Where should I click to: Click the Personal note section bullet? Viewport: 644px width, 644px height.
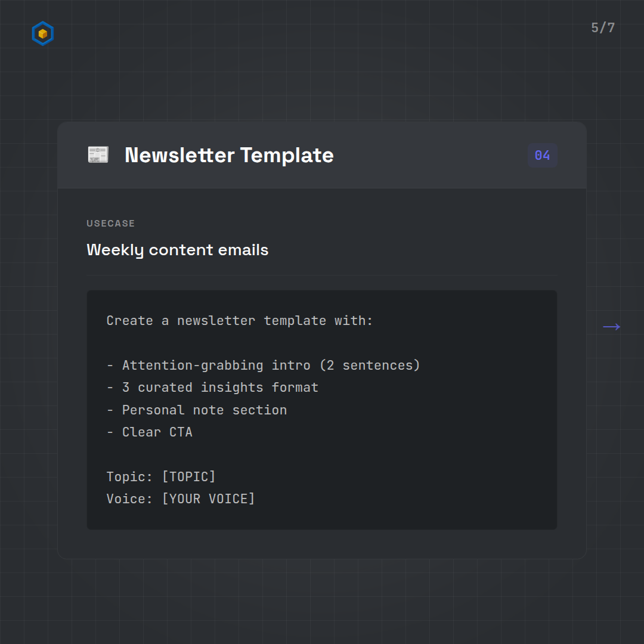(x=197, y=410)
